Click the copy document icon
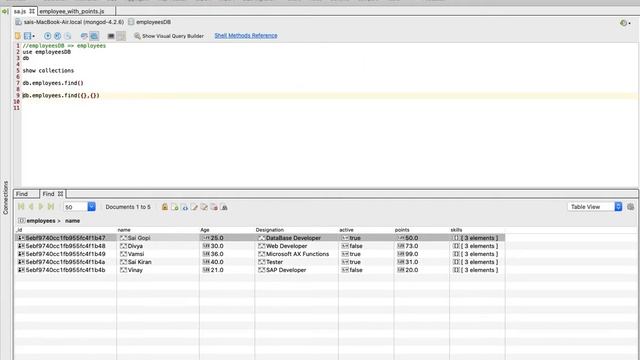Screen dimensions: 640x360 (204, 207)
